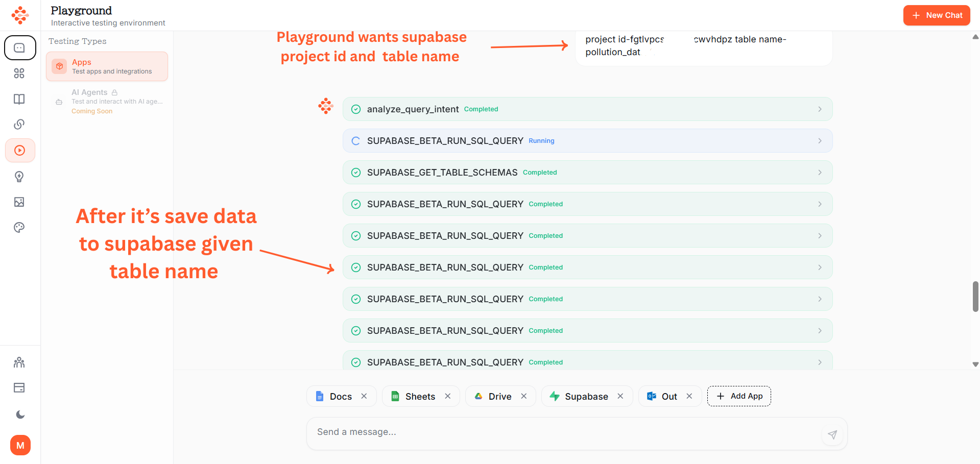Click the Supabase bolt icon chip
980x464 pixels.
[x=555, y=396]
